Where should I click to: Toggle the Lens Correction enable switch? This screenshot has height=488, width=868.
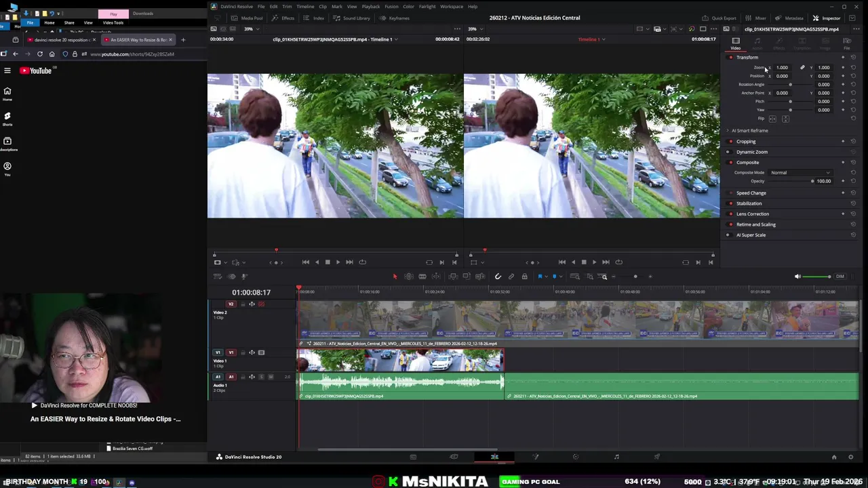730,214
